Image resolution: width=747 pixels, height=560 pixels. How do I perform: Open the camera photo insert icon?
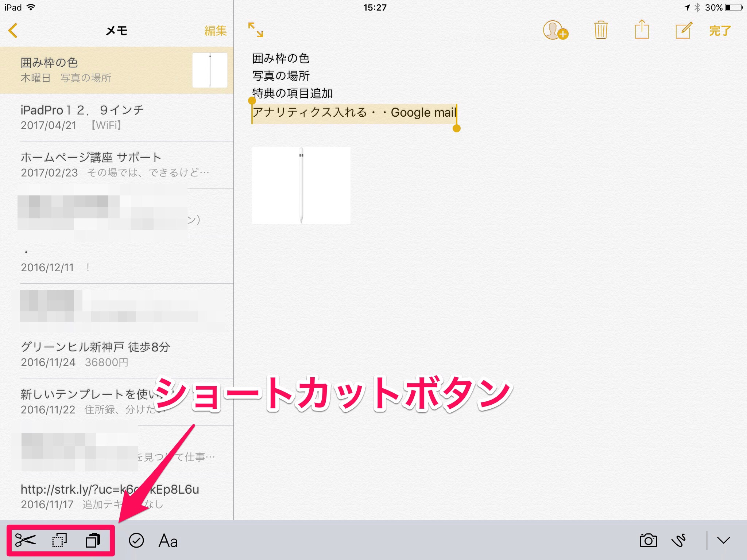(648, 540)
